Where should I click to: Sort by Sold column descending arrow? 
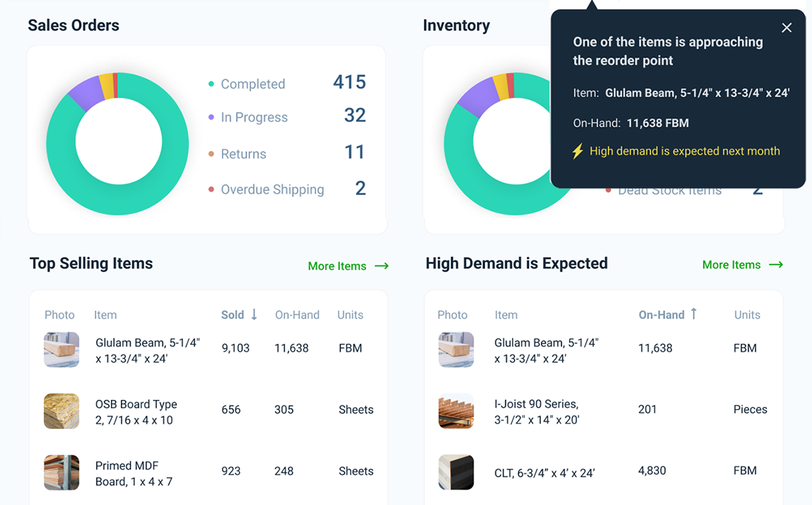coord(254,315)
